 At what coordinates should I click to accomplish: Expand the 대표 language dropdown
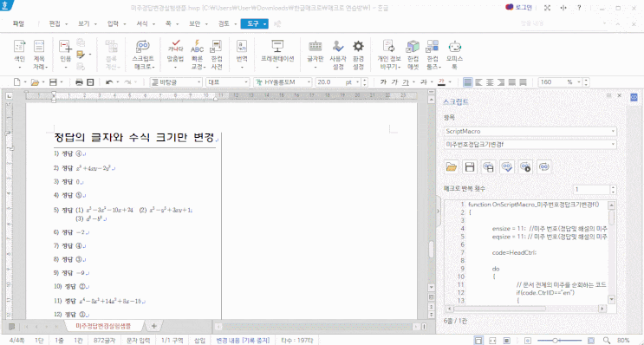pos(246,82)
